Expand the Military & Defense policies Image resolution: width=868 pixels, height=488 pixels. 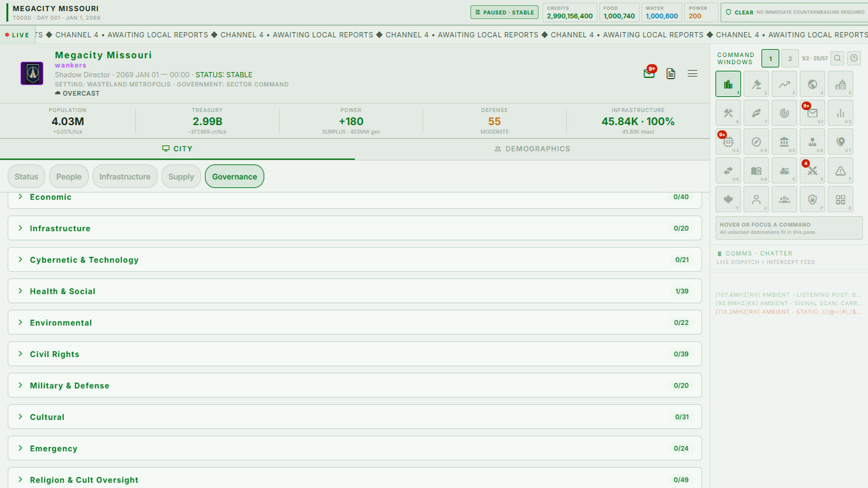(354, 385)
